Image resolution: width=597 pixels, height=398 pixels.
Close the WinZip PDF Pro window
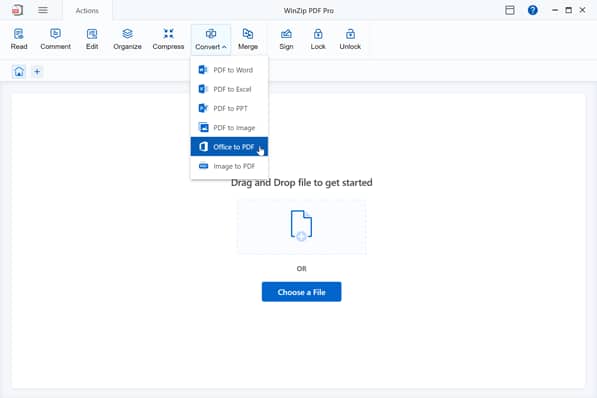point(582,10)
